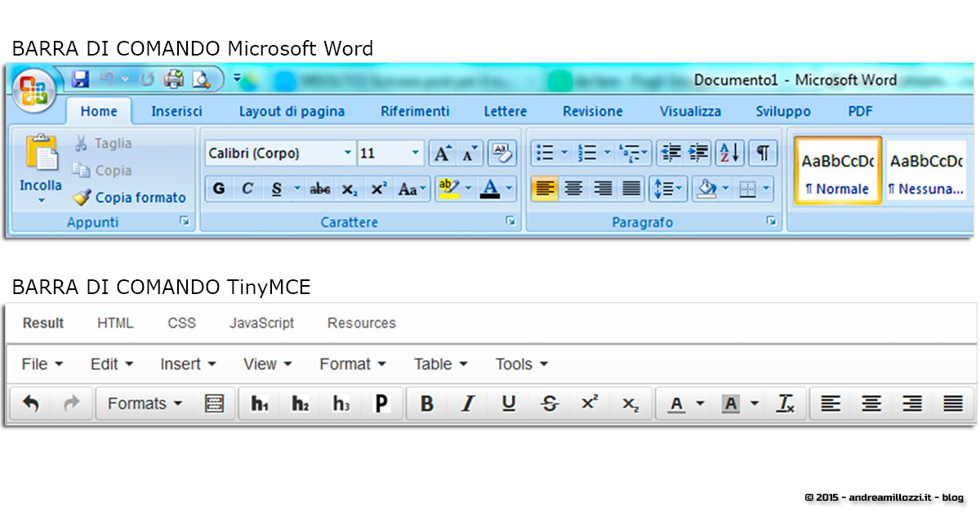Apply superscript in the Carattere group

(377, 190)
